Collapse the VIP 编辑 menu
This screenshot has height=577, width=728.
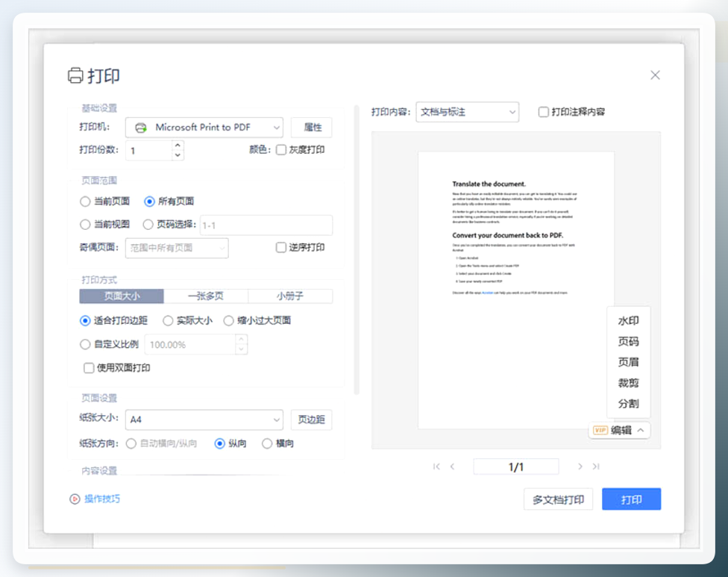[620, 430]
